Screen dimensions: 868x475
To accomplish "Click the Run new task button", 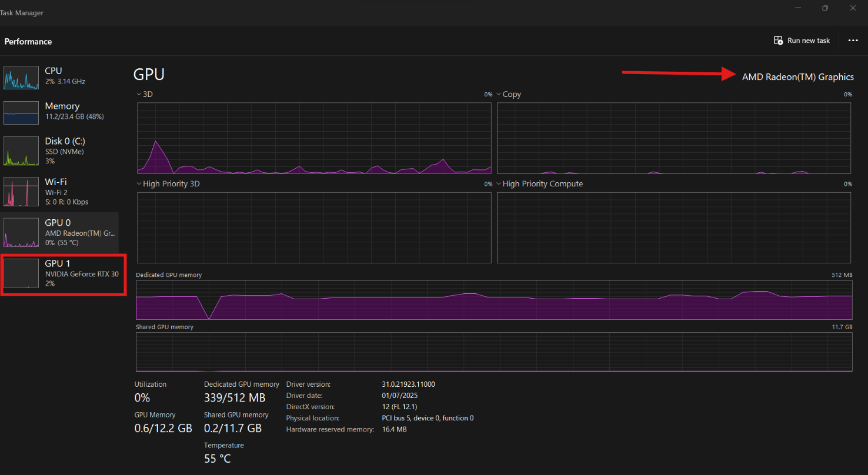I will (802, 41).
